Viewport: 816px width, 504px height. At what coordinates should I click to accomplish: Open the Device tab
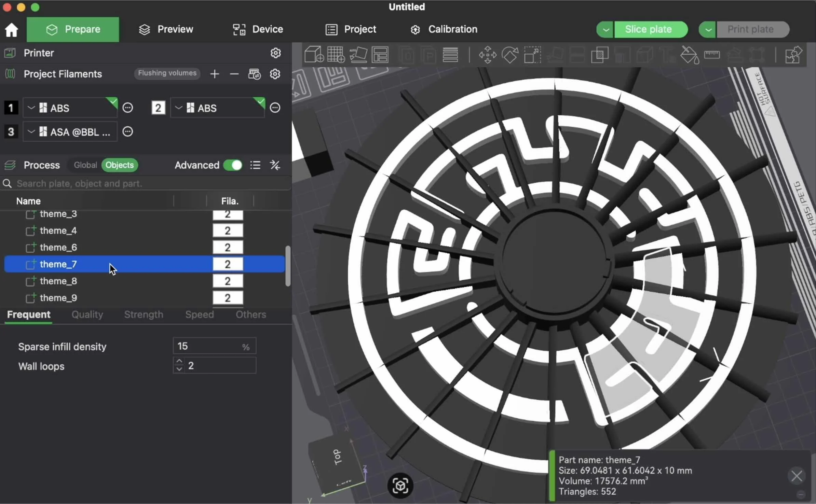pos(258,30)
